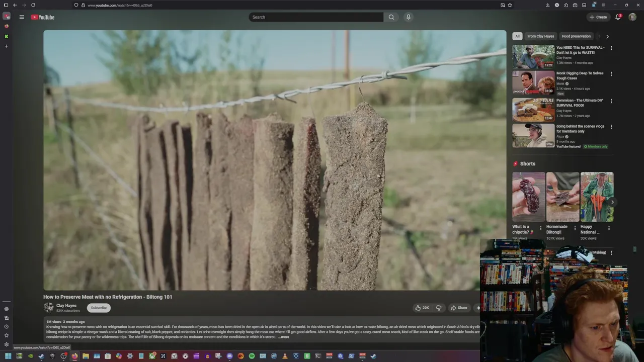This screenshot has height=362, width=644.
Task: Toggle the sidebar view in the browser toolbar
Action: pyautogui.click(x=6, y=5)
